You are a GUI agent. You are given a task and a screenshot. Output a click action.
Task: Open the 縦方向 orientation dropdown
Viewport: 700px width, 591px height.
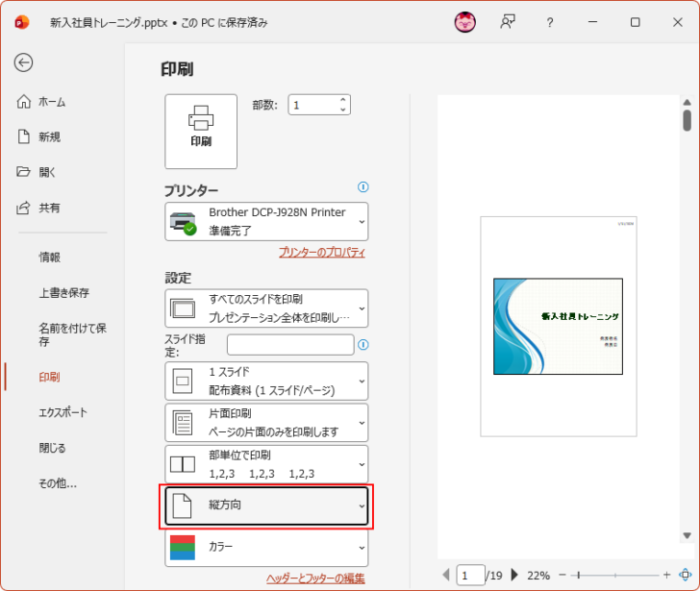pos(266,505)
